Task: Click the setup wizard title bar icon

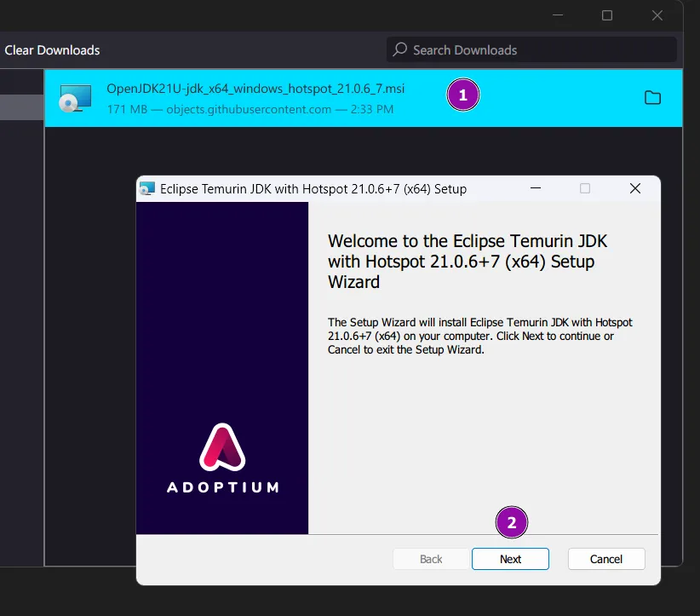Action: tap(147, 189)
